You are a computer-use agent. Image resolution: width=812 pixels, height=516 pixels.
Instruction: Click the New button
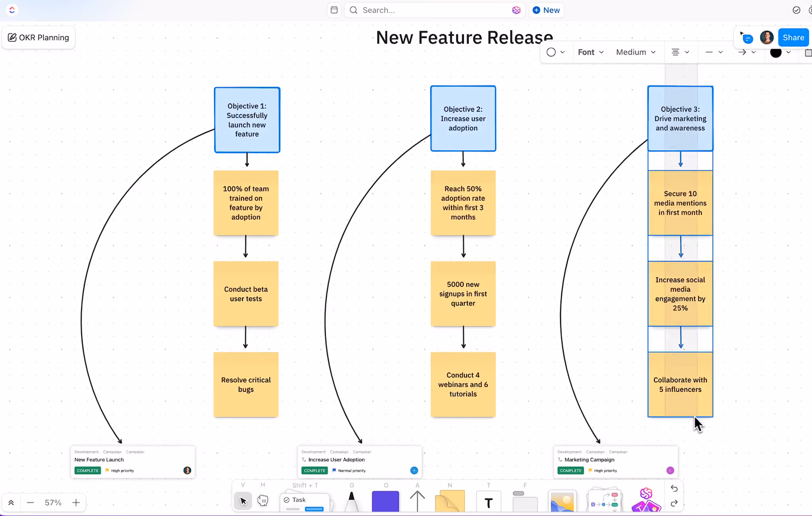(546, 10)
